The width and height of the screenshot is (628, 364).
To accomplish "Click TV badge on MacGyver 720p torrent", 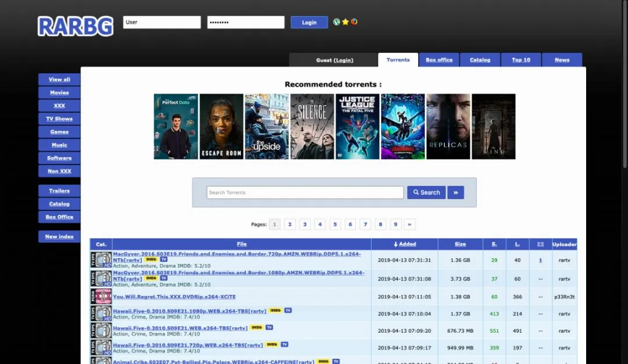I will tap(164, 259).
